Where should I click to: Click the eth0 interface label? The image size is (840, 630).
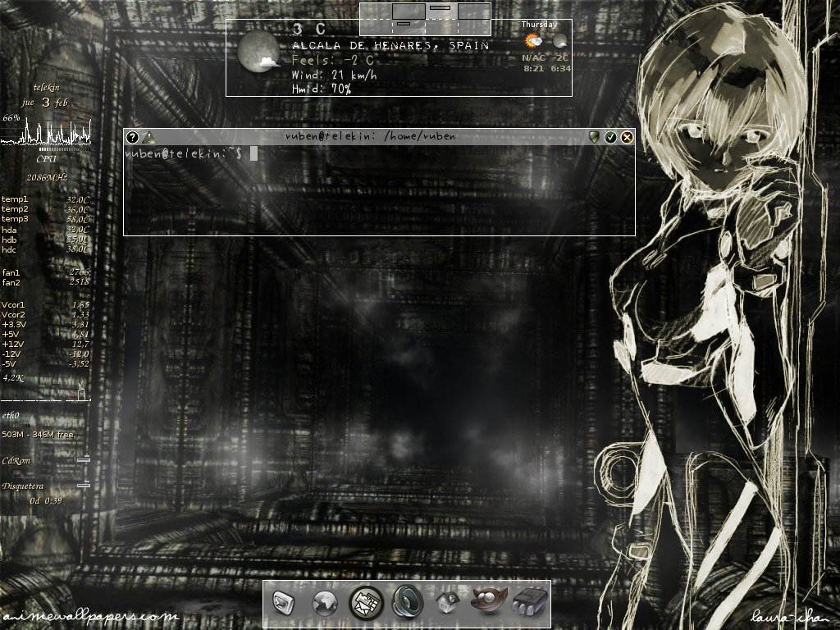pyautogui.click(x=11, y=416)
